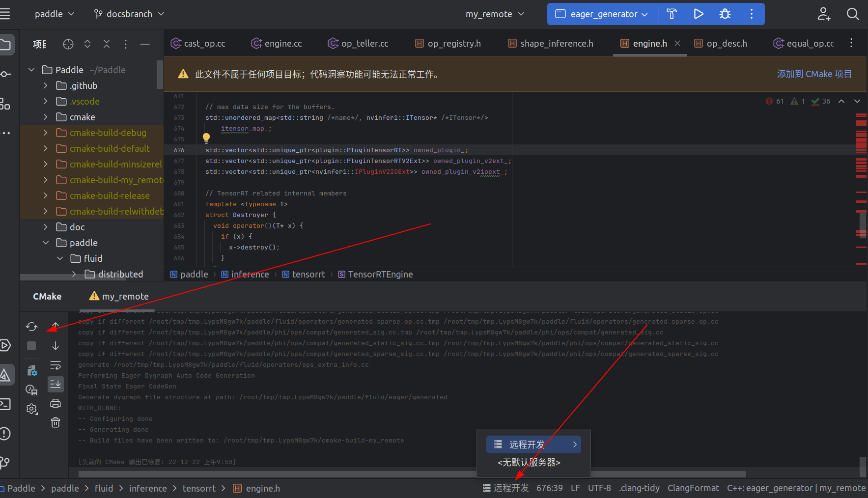The image size is (868, 498).
Task: Stop the CMake process
Action: point(31,346)
